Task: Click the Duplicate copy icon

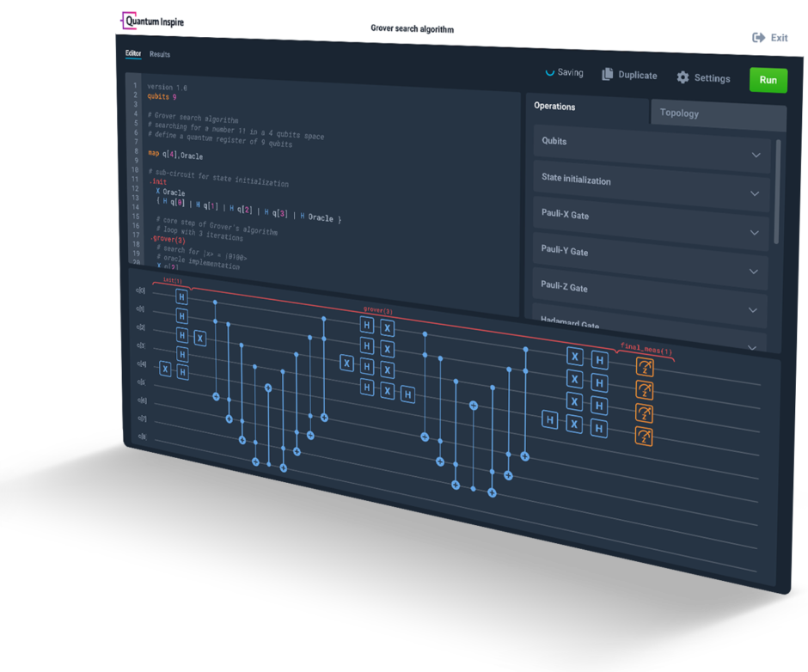Action: click(x=607, y=75)
